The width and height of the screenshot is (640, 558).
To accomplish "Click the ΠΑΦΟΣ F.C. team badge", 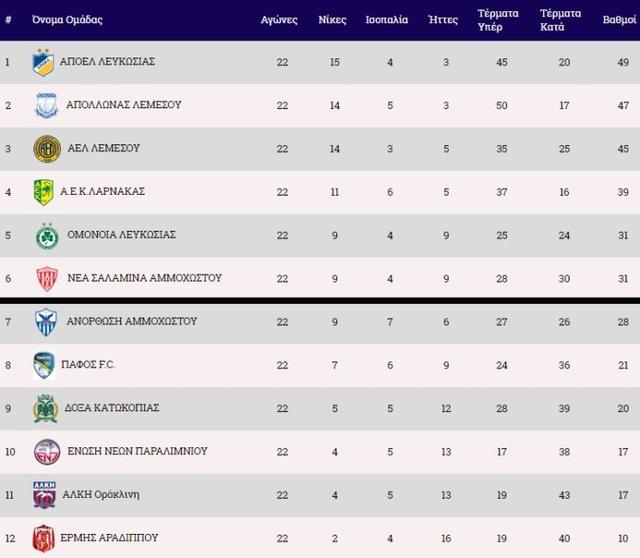I will click(44, 365).
